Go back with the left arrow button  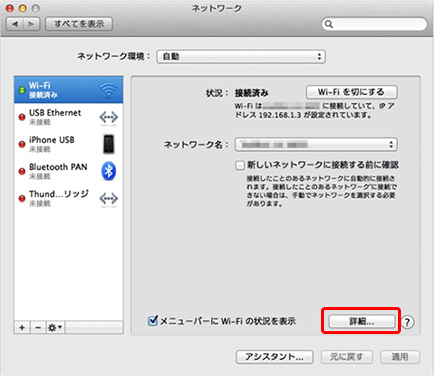(15, 24)
